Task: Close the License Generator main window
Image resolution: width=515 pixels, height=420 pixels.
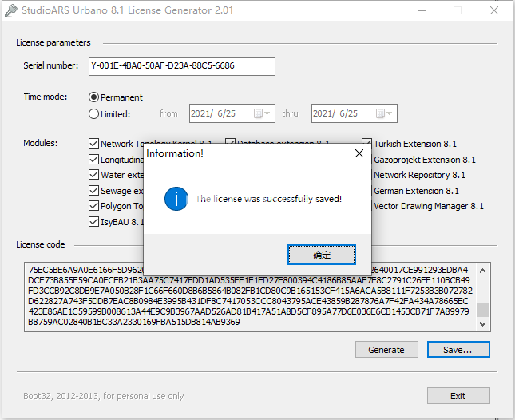Action: tap(494, 10)
